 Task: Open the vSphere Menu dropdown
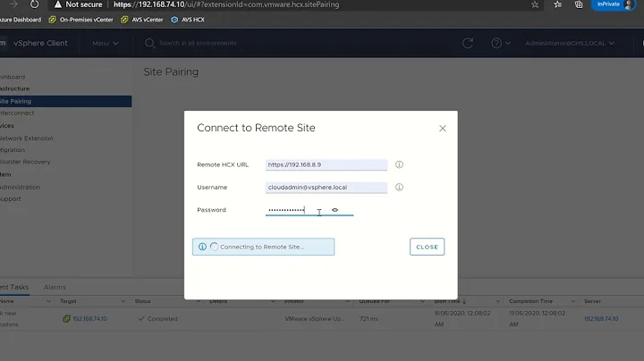pyautogui.click(x=106, y=43)
